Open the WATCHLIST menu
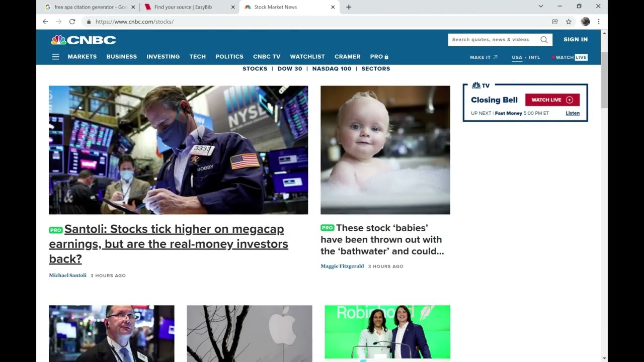 [307, 57]
